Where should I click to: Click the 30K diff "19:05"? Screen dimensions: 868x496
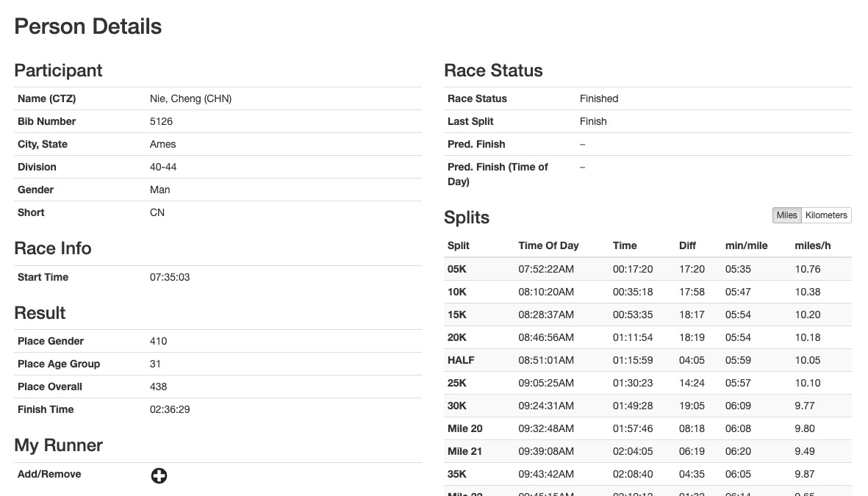[x=692, y=405]
